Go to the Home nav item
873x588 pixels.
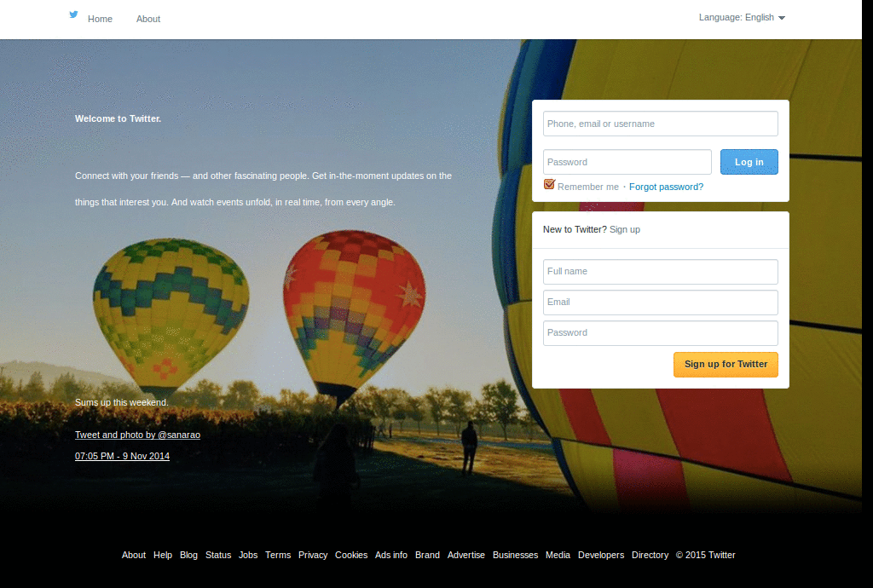pos(101,19)
